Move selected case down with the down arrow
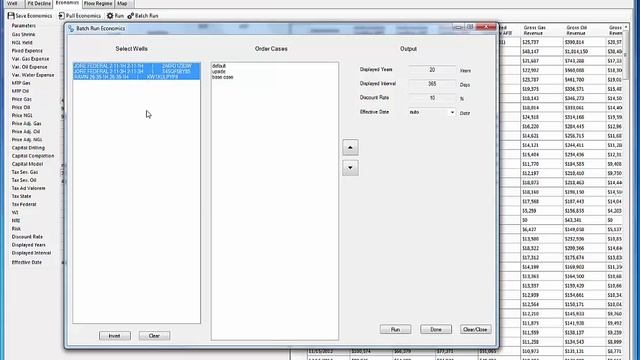Screen dimensions: 640x360 (x=350, y=168)
